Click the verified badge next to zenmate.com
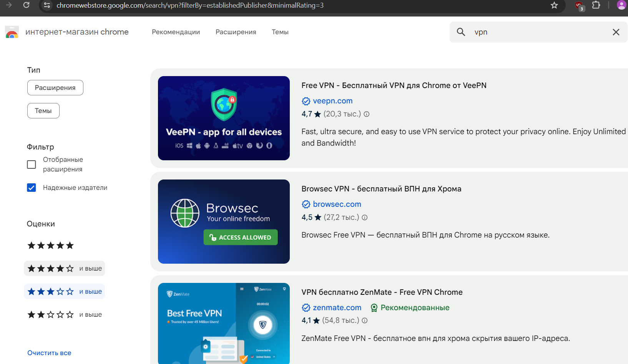 pos(306,307)
